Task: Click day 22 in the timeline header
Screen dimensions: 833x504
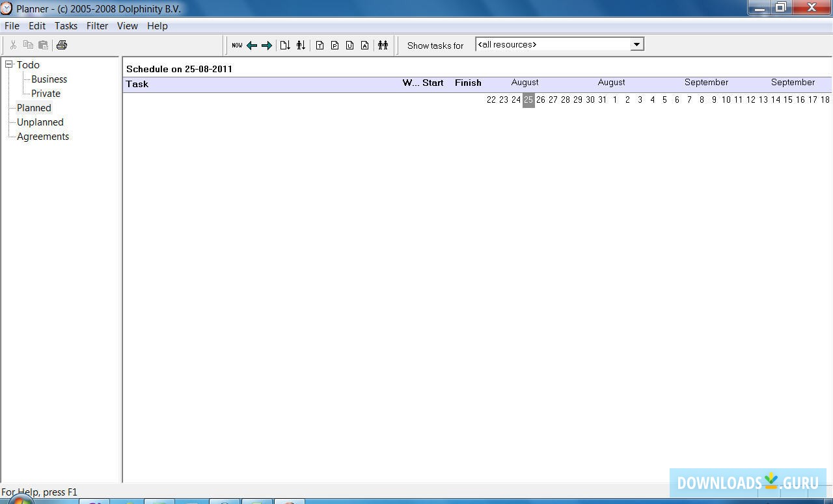Action: [x=491, y=100]
